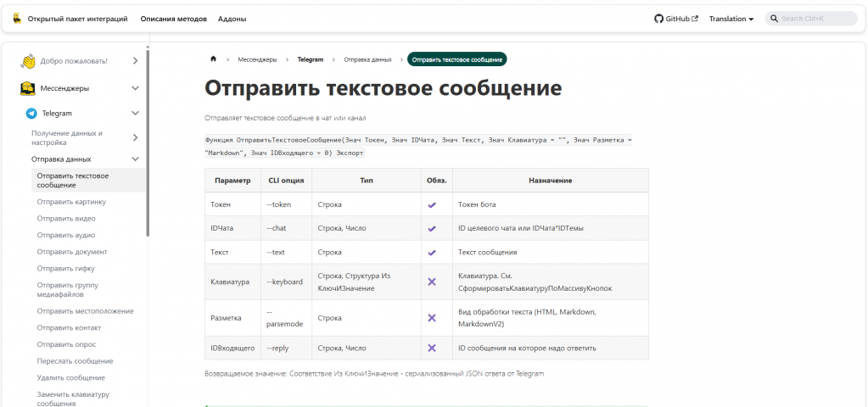Open Отправить картинку in sidebar
868x407 pixels.
click(71, 202)
